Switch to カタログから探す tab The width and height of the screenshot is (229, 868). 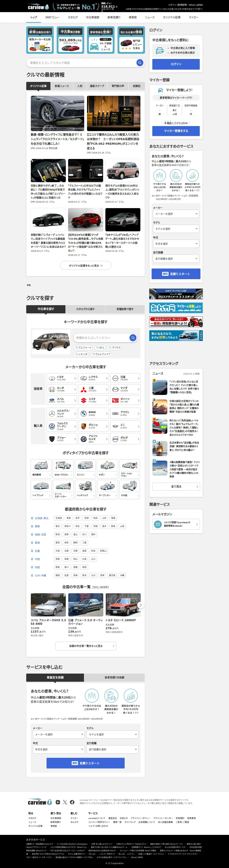coord(85,309)
